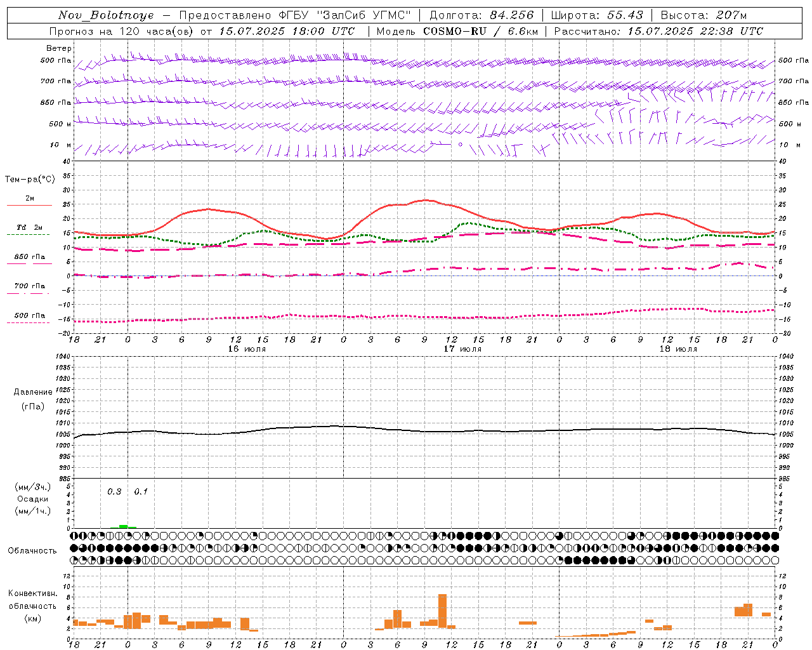Click the Td 2м legend label

coord(30,227)
